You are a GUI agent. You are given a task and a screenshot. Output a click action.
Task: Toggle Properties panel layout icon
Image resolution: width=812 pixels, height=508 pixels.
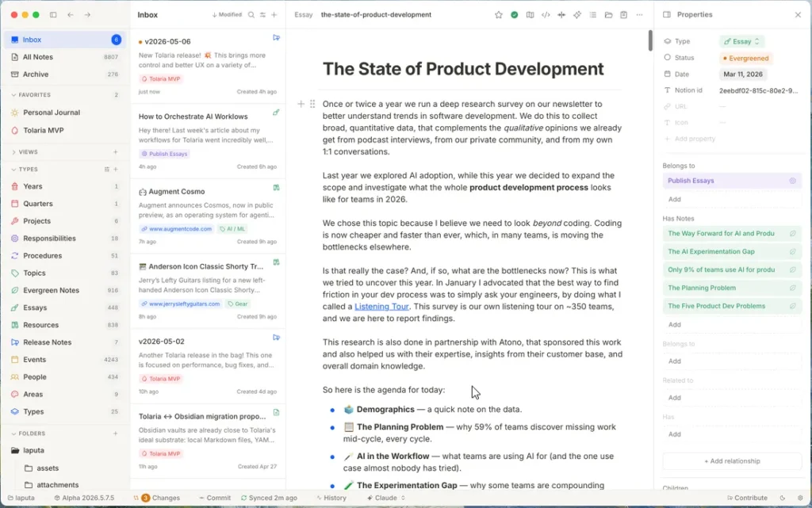click(x=667, y=15)
